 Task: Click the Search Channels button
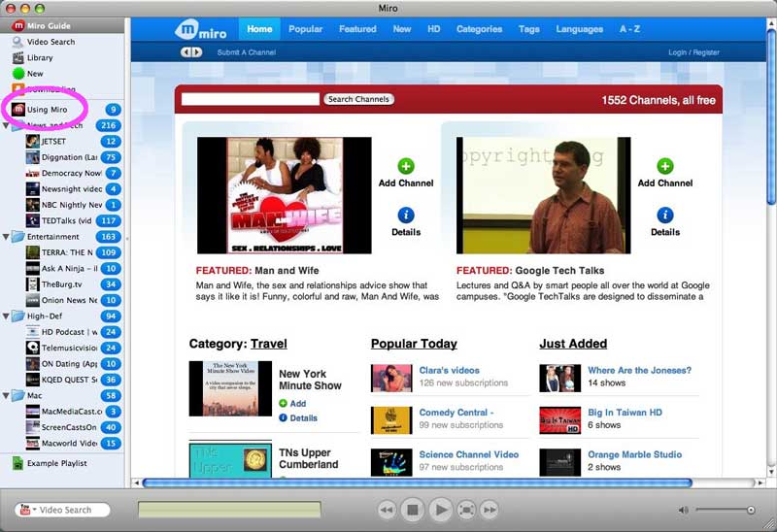coord(358,99)
